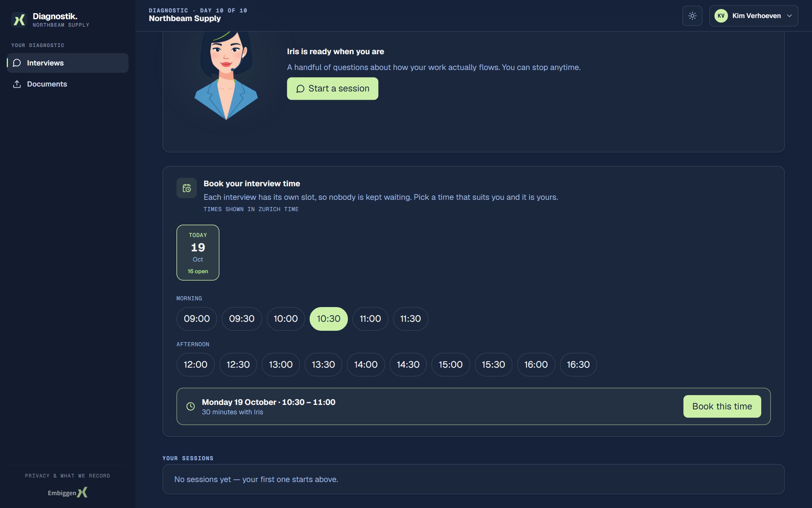Select the 12:00 afternoon slot
This screenshot has width=812, height=508.
pyautogui.click(x=195, y=365)
